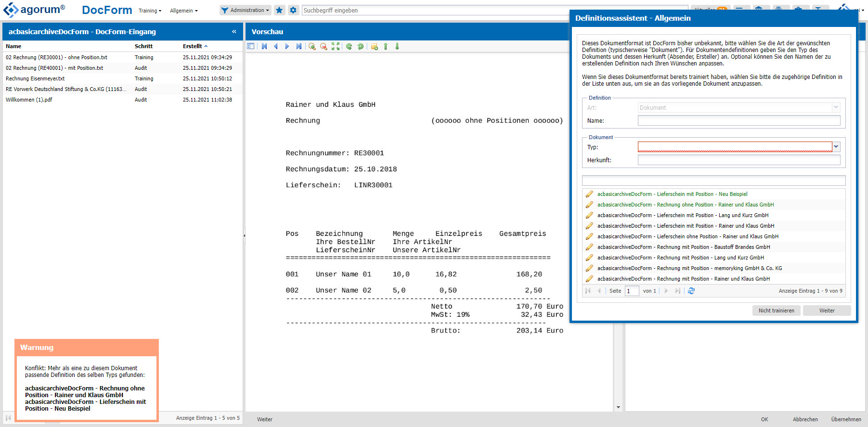The width and height of the screenshot is (868, 427).
Task: Click the definition list filter field
Action: point(713,181)
